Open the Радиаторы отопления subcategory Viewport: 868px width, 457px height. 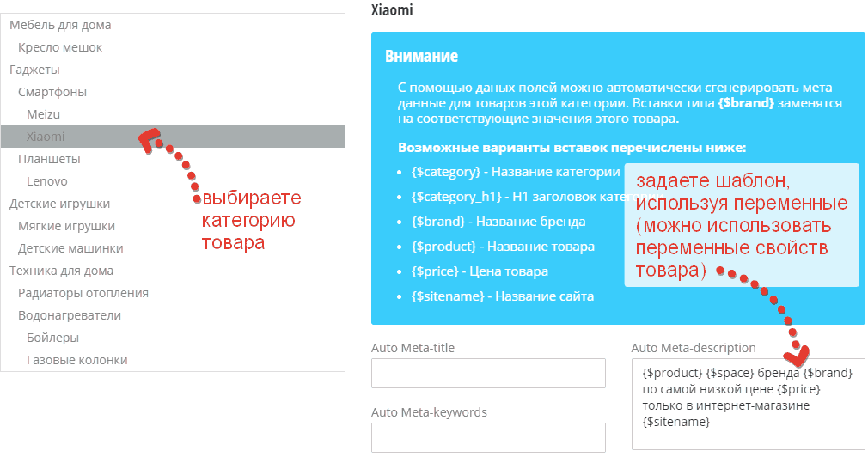[83, 293]
